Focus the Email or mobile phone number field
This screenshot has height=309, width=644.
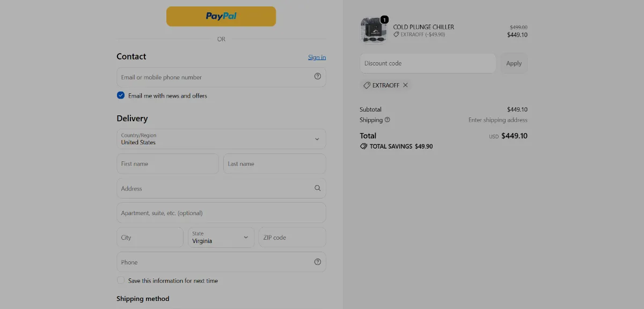[221, 77]
